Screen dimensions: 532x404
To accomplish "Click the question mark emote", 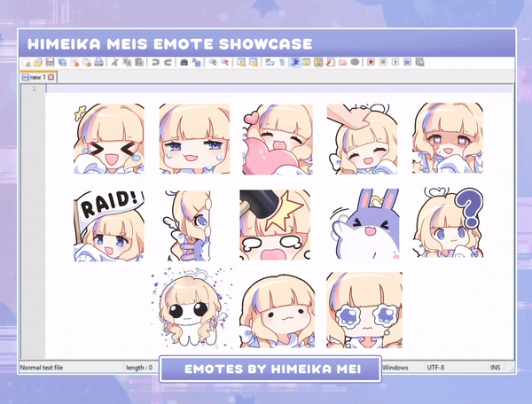I will 448,224.
